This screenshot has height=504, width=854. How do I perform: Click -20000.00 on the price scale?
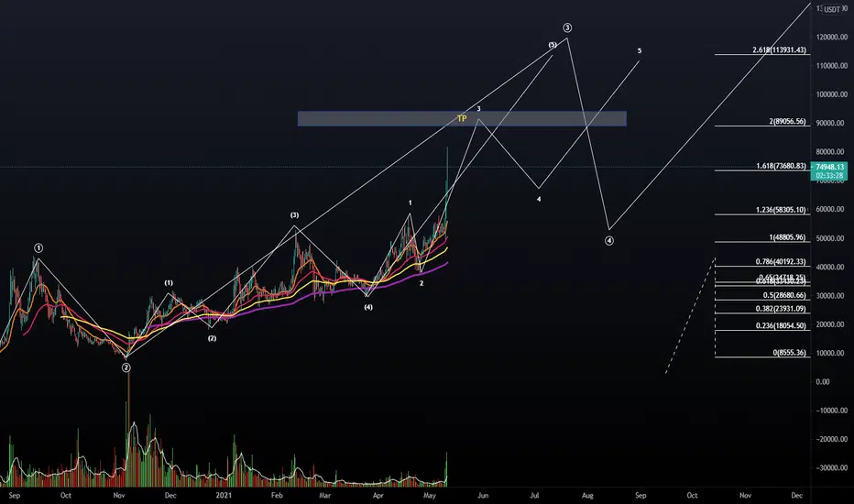[x=832, y=439]
